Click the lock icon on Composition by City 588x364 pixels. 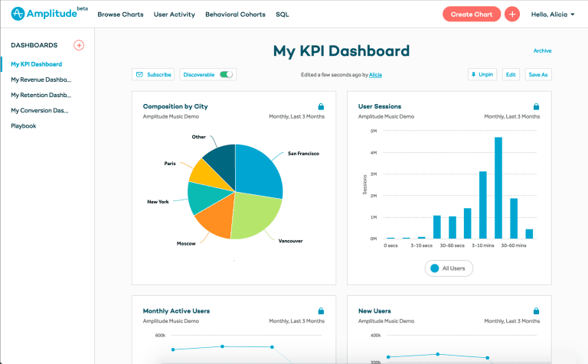click(321, 106)
